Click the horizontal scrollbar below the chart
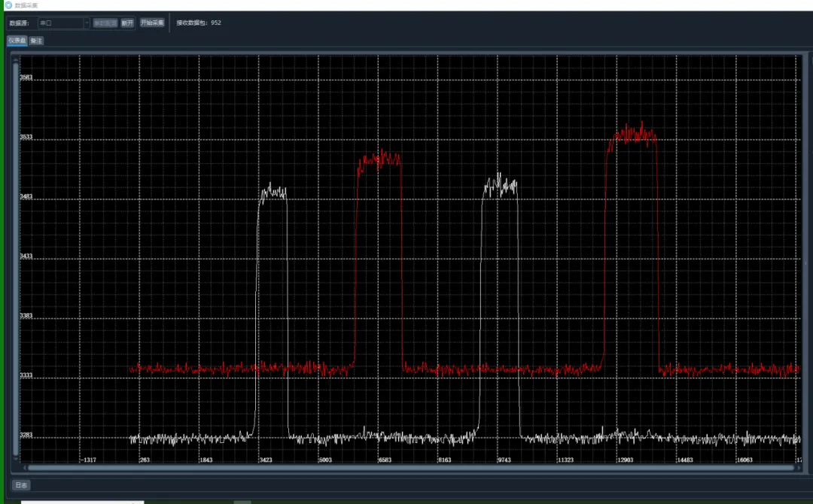 pos(406,467)
